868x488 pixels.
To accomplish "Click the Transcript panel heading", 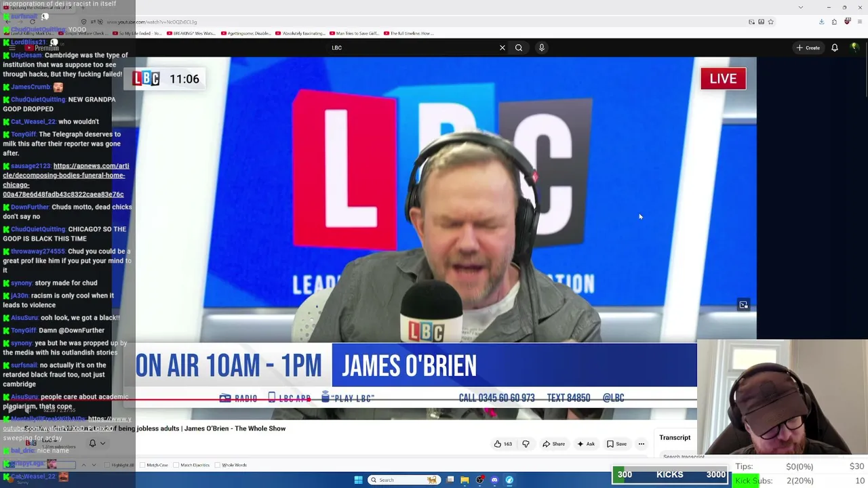I will pos(675,438).
